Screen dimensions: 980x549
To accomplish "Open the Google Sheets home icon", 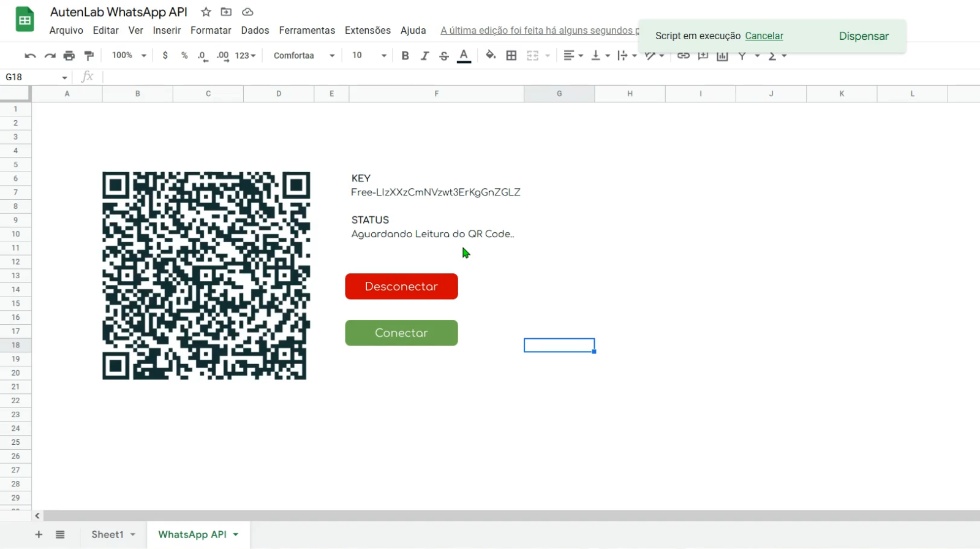I will (24, 20).
